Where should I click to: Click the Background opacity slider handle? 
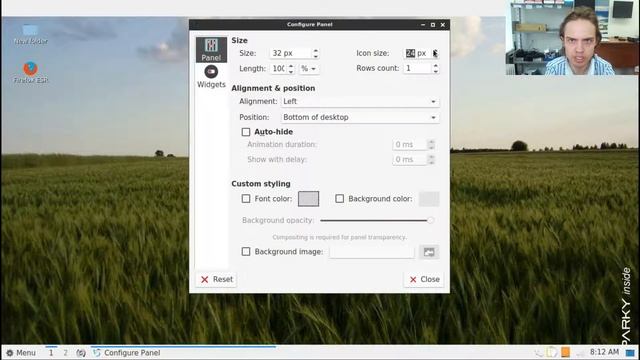click(x=430, y=220)
